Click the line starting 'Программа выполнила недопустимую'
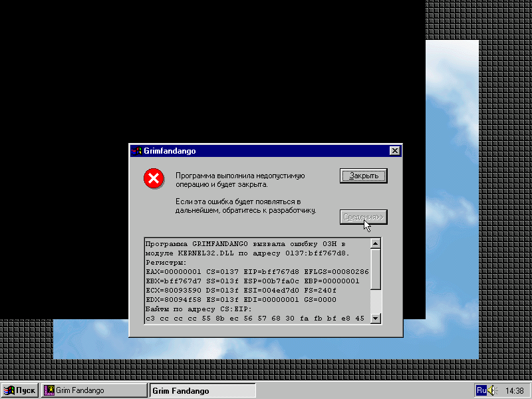 (x=240, y=176)
